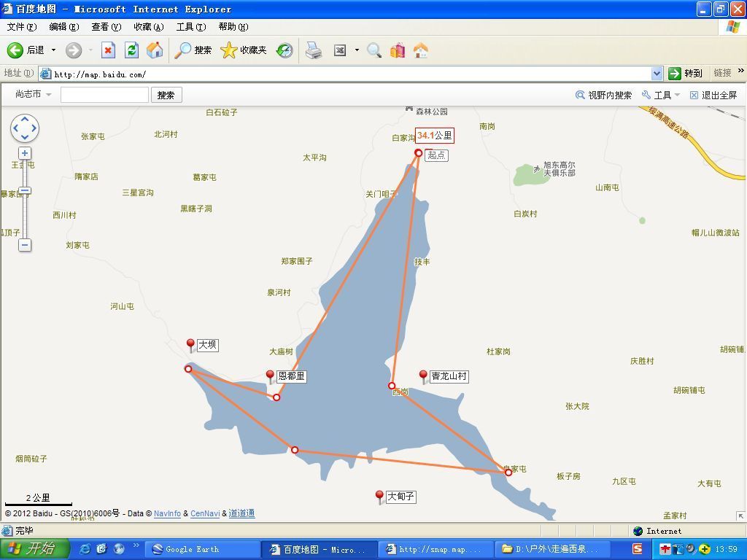
Task: Click the map zoom slider handle
Action: tap(25, 191)
